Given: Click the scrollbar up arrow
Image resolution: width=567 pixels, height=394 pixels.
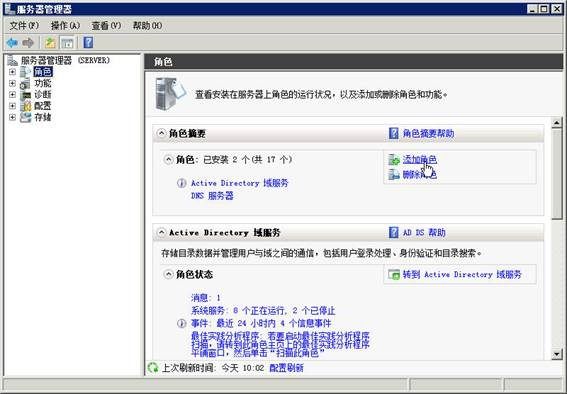Looking at the screenshot, I should point(557,123).
